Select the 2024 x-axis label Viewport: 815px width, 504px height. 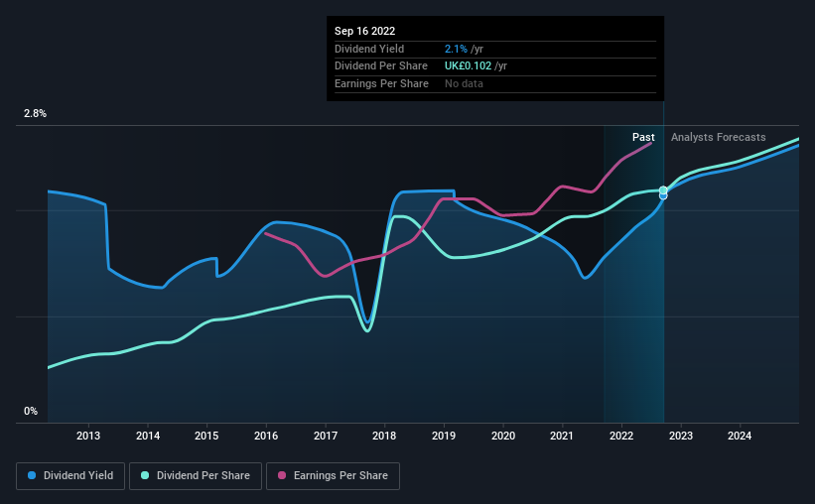click(740, 436)
